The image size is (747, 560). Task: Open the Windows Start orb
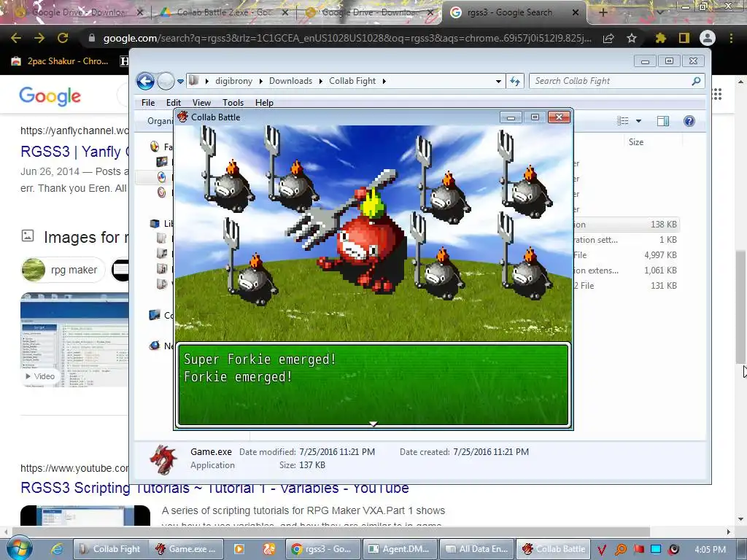[20, 548]
